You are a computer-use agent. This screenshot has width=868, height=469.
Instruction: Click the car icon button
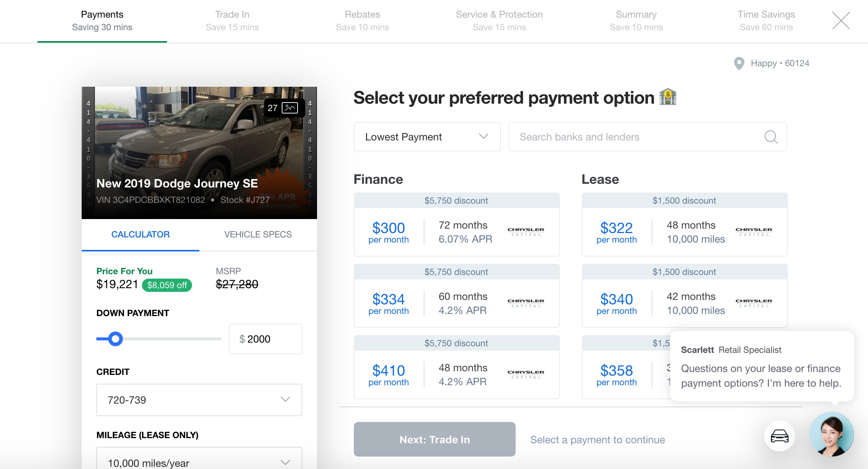click(779, 436)
